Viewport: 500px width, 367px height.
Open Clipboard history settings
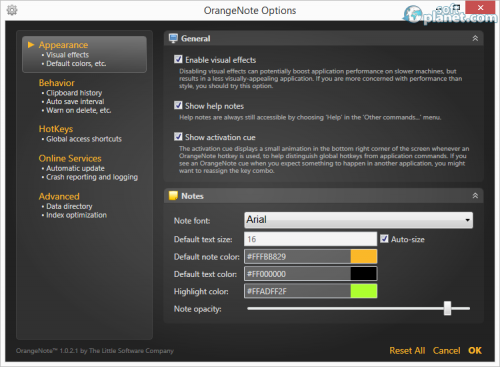click(x=74, y=93)
